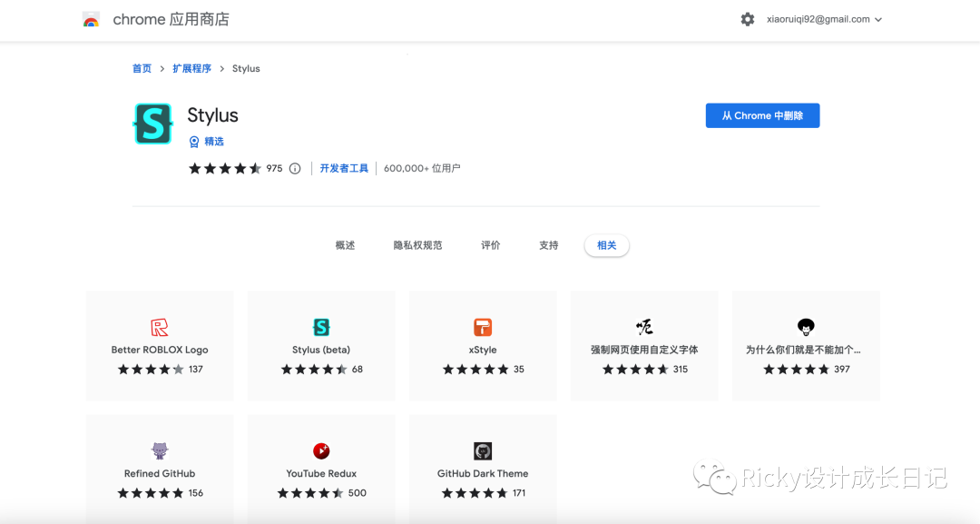This screenshot has width=980, height=524.
Task: Click the GitHub Dark Theme rating 171
Action: pyautogui.click(x=483, y=493)
